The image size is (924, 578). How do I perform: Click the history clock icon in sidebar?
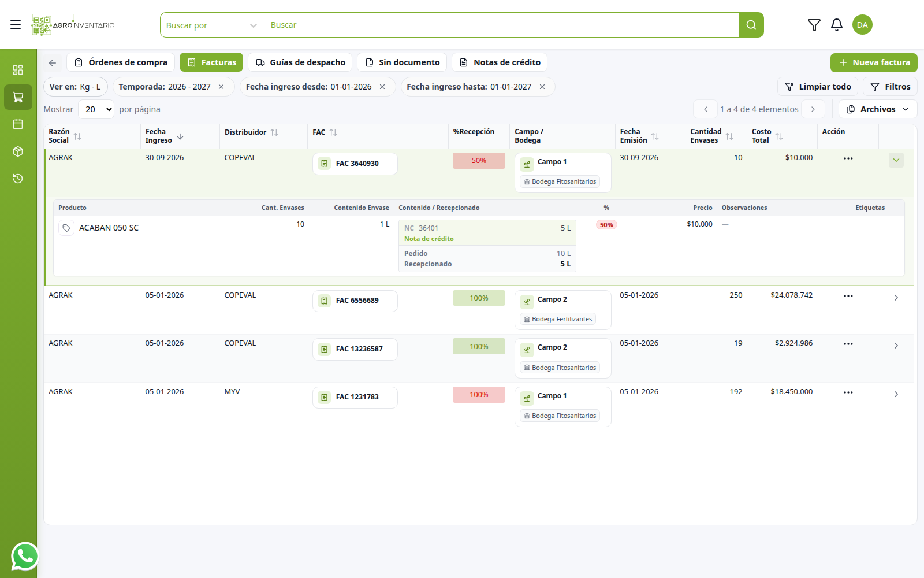point(18,179)
